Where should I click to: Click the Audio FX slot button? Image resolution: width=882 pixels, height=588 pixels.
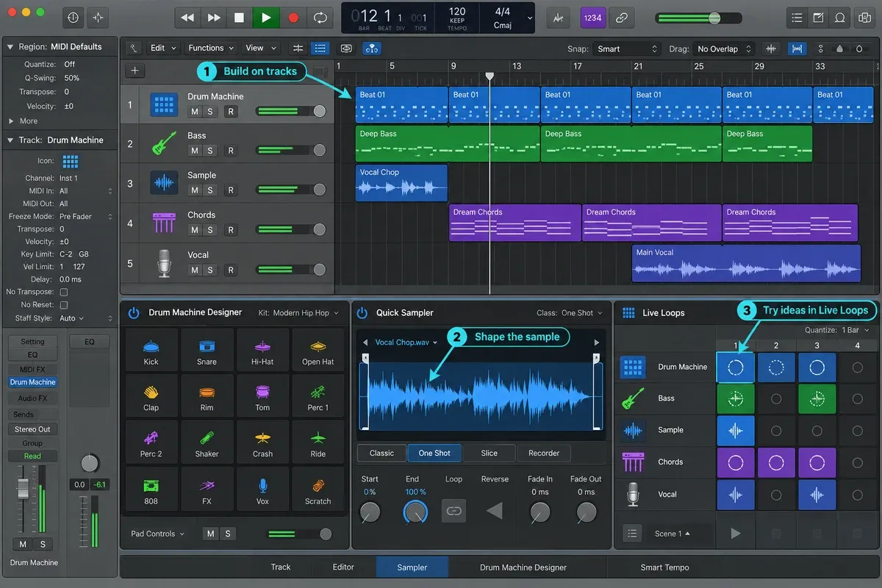[32, 398]
